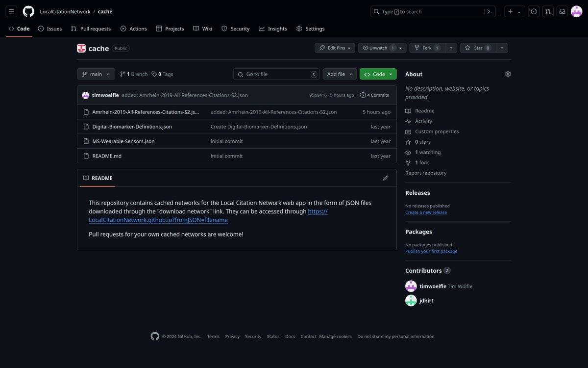The height and width of the screenshot is (368, 588).
Task: Follow the LocalCitationNetwork.github.io README link
Action: coord(208,215)
